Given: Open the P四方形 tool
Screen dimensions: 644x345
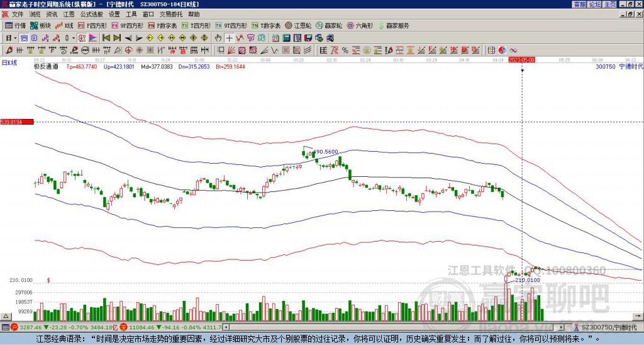Looking at the screenshot, I should tap(92, 25).
